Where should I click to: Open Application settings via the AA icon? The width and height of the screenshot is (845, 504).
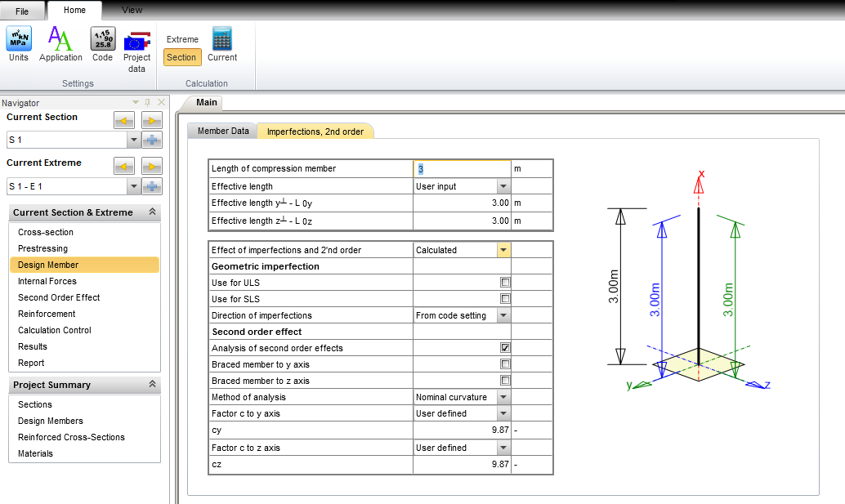click(60, 45)
